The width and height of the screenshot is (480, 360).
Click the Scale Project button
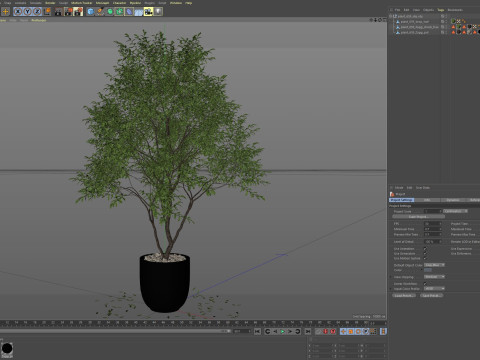tap(418, 217)
